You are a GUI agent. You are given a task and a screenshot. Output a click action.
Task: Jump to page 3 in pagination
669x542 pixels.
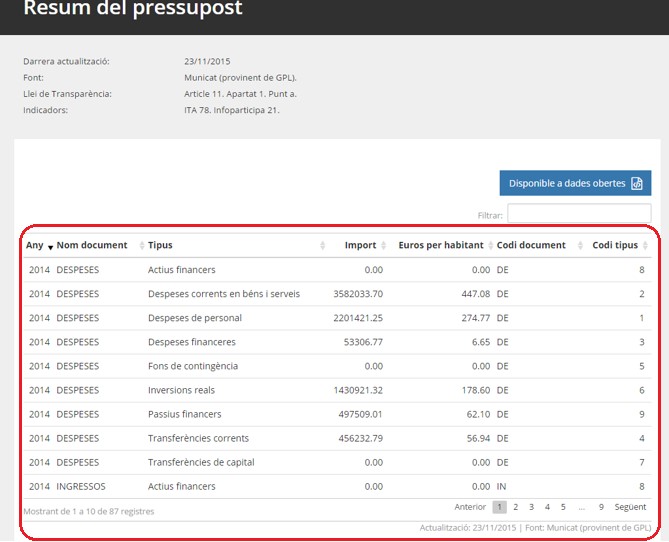coord(531,507)
